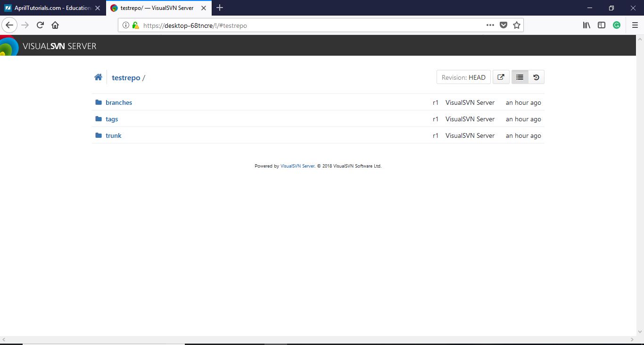
Task: Click the folder icon next to branches
Action: (x=98, y=102)
